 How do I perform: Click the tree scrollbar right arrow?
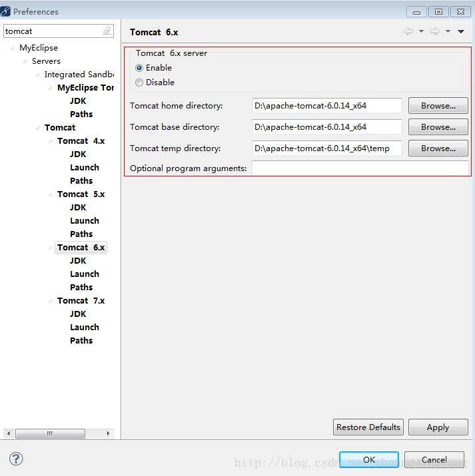108,433
